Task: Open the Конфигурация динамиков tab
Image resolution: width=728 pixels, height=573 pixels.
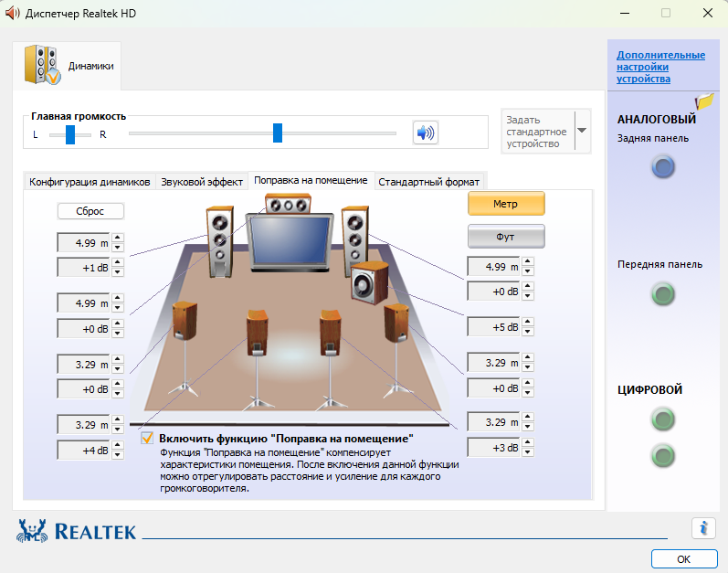Action: (x=90, y=182)
